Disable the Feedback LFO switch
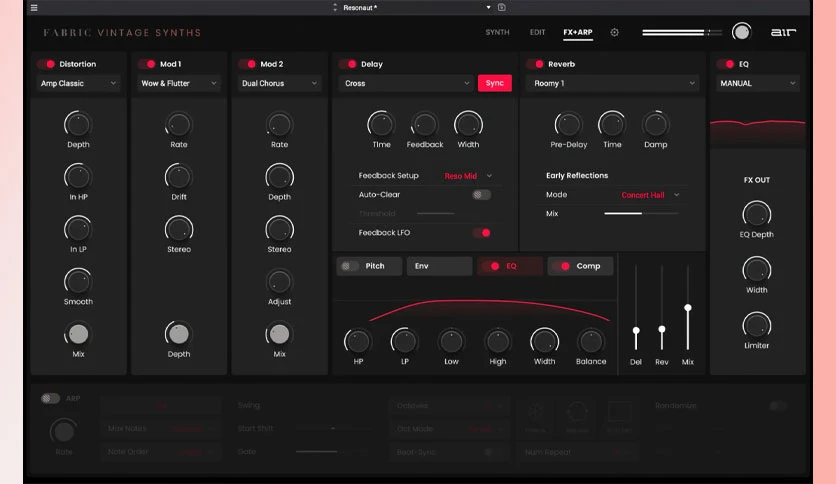The image size is (836, 484). 482,233
